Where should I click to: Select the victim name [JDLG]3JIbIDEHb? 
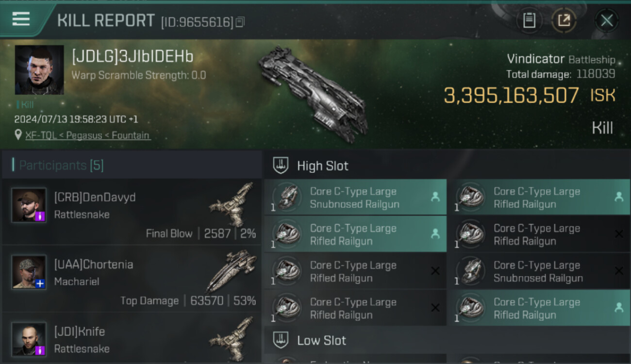pos(133,57)
